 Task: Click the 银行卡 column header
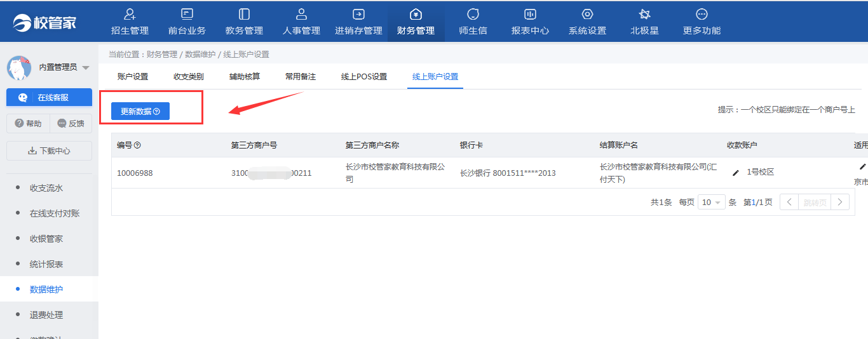tap(471, 145)
